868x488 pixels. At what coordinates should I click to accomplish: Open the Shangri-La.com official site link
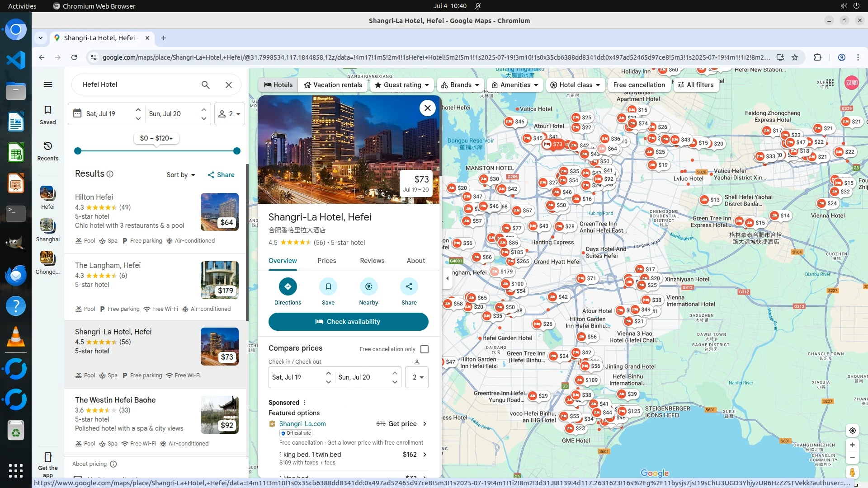(302, 424)
